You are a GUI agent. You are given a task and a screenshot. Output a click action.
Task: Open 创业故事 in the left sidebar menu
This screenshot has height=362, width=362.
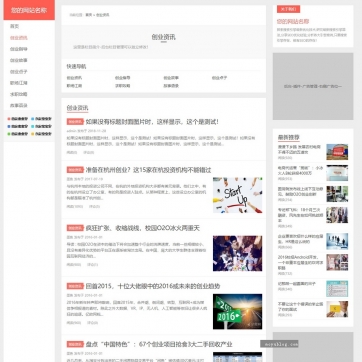[x=19, y=60]
